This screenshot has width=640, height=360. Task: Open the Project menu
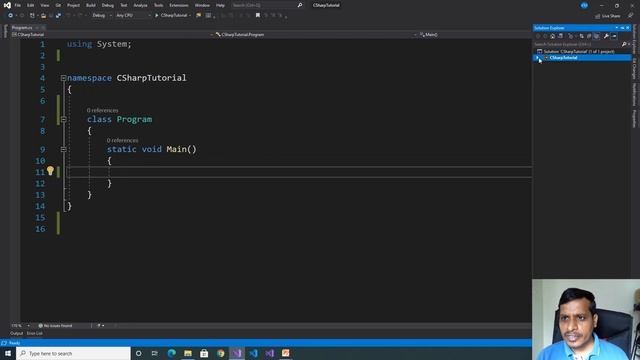[x=73, y=5]
